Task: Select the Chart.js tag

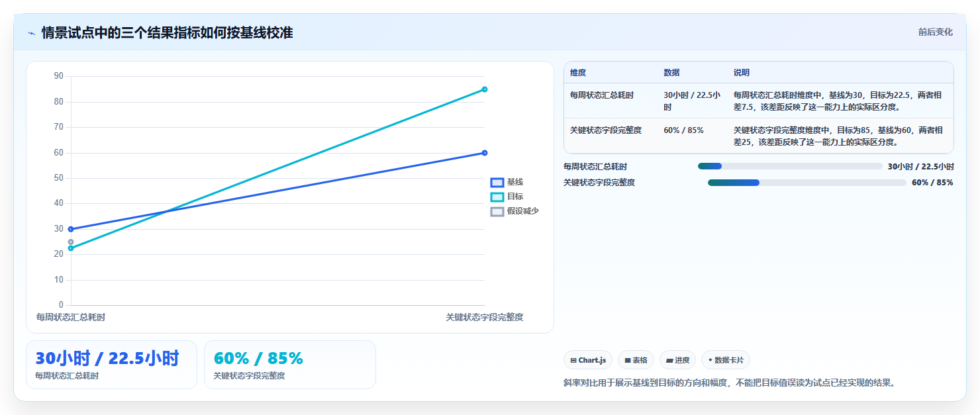Action: [x=588, y=360]
